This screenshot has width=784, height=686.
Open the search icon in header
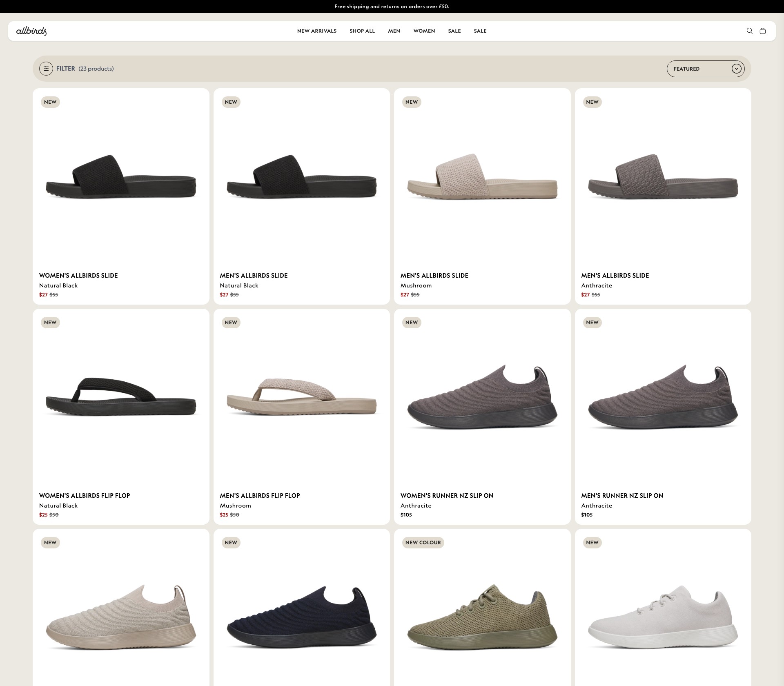[x=749, y=31]
